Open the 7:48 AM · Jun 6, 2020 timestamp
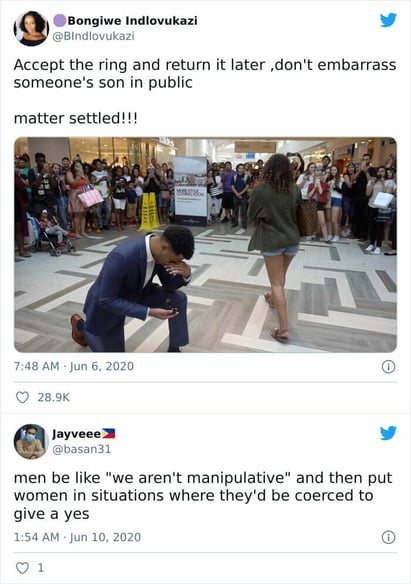The width and height of the screenshot is (411, 584). pos(74,366)
